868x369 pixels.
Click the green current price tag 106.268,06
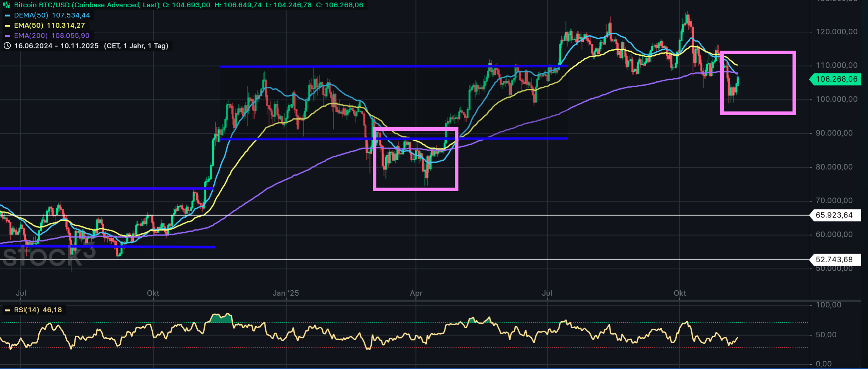(x=836, y=79)
